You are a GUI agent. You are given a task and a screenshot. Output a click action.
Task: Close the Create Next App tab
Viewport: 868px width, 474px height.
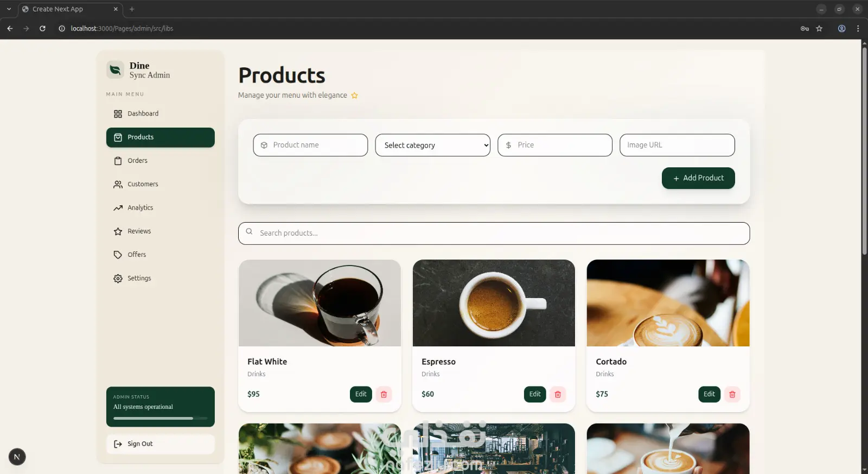click(x=116, y=9)
